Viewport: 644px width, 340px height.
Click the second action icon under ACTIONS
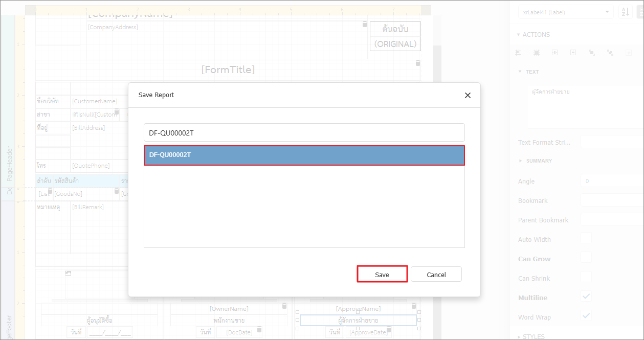click(x=537, y=53)
